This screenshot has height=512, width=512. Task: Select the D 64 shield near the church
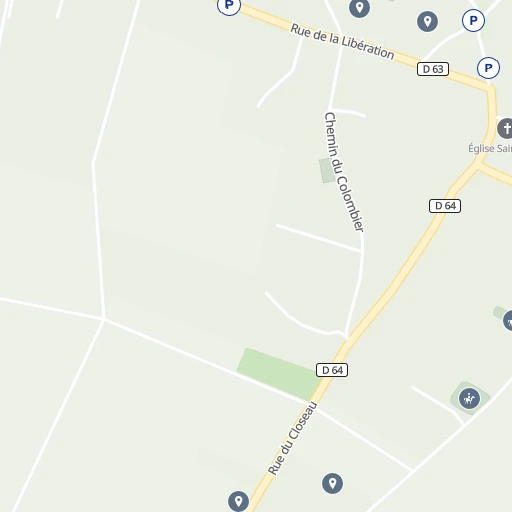click(x=445, y=206)
